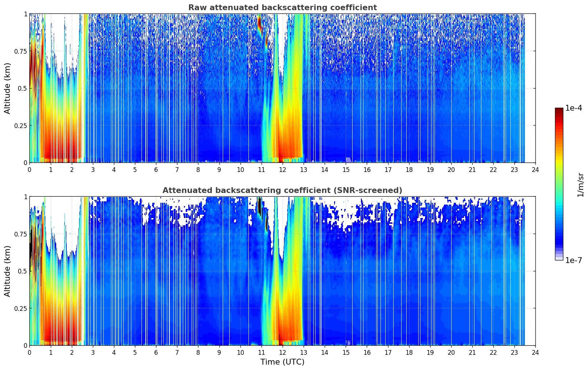
Task: Click hour "16" tick under the SNR-screened plot
Action: [x=367, y=352]
